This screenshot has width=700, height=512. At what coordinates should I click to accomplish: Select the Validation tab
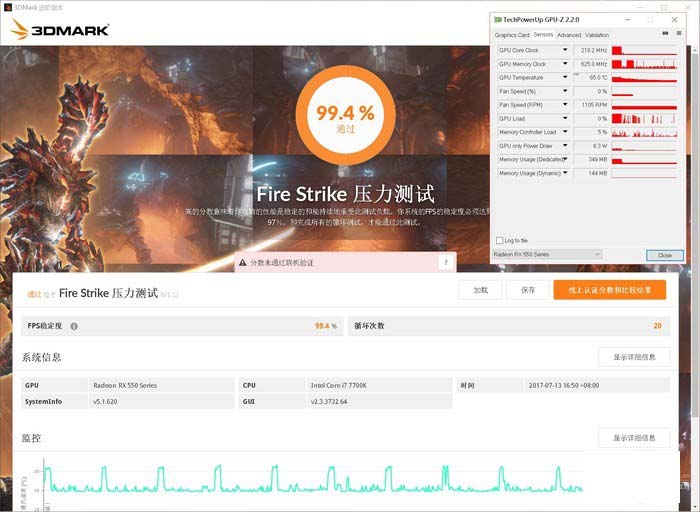(x=597, y=35)
